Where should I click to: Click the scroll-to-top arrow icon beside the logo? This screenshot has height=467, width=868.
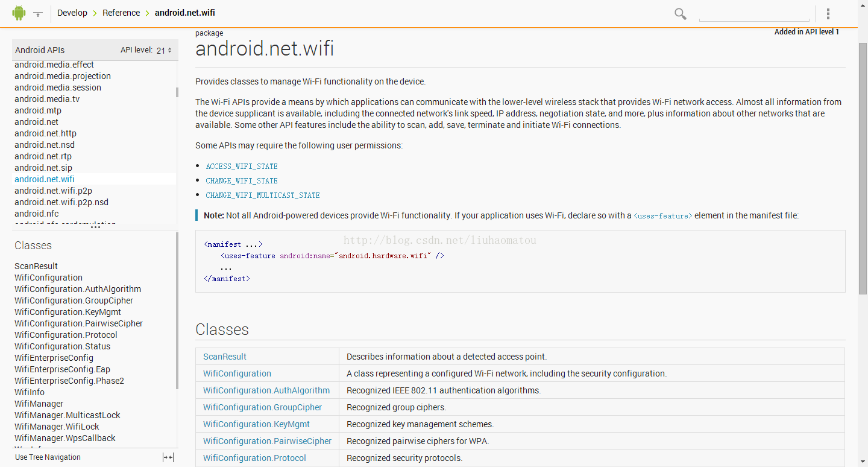[x=38, y=13]
